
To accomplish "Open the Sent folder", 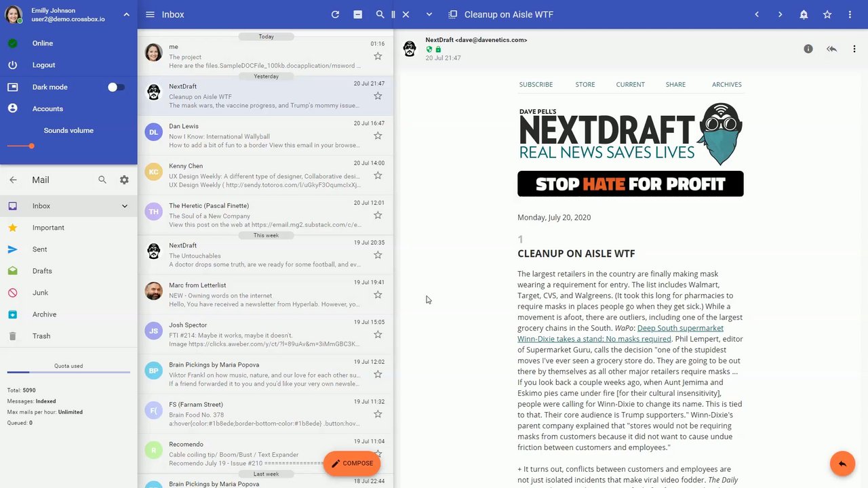I will (x=68, y=249).
